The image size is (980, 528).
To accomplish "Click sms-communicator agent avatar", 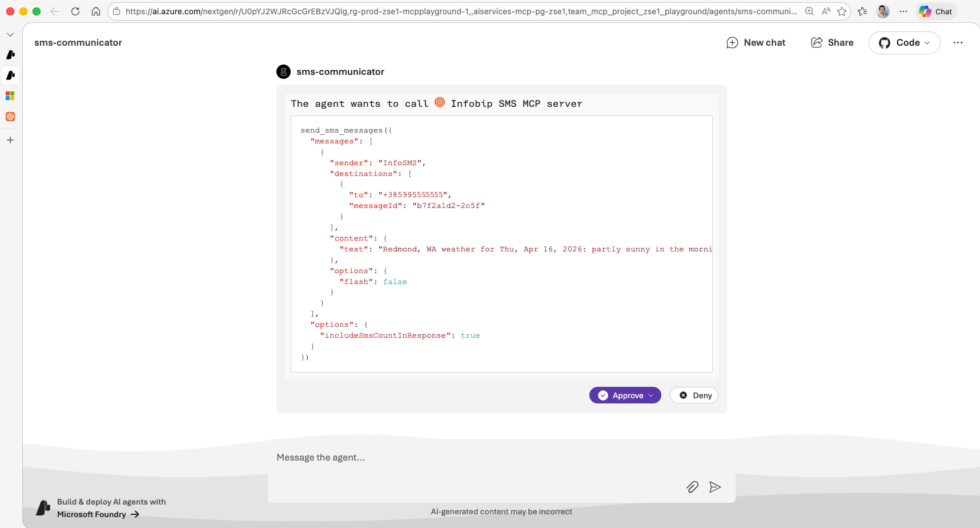I will [283, 72].
